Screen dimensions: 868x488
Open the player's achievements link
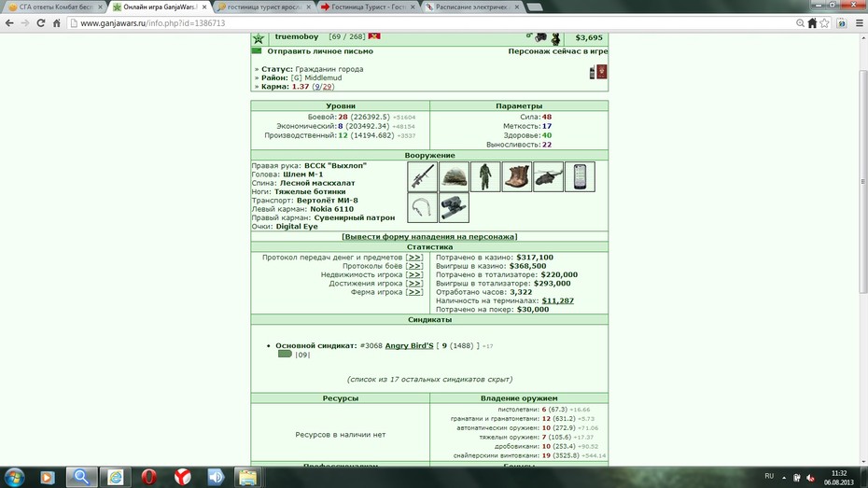point(414,284)
